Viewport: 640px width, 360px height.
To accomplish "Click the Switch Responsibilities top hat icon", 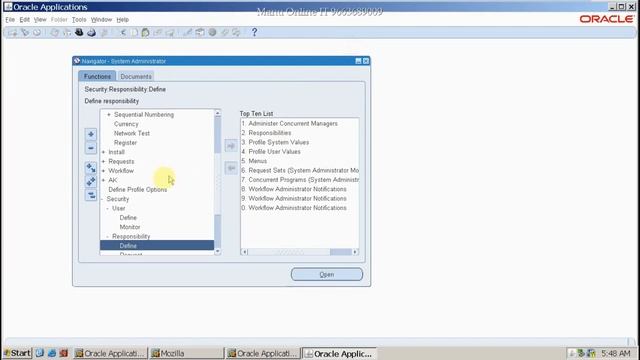I will [79, 32].
